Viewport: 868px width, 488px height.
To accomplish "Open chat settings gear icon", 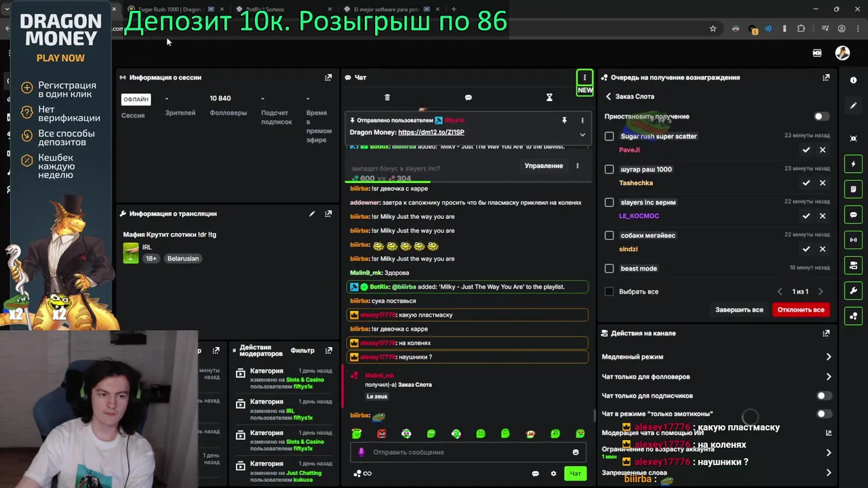I will pos(553,473).
